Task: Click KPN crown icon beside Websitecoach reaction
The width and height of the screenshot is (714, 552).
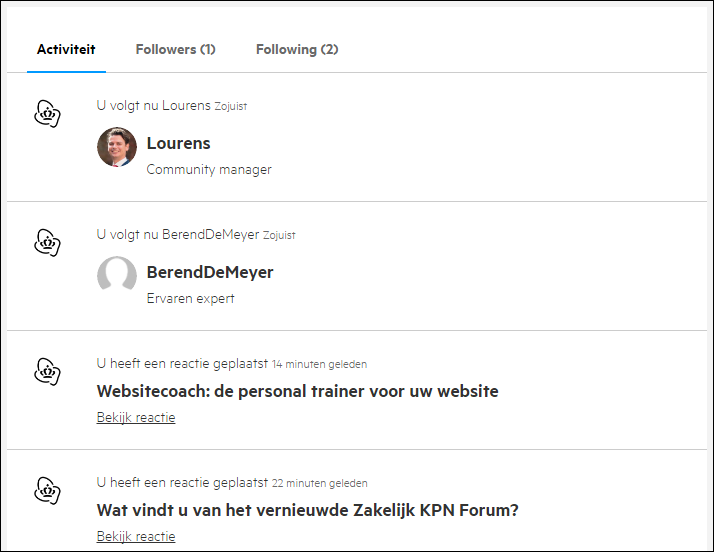Action: click(47, 372)
